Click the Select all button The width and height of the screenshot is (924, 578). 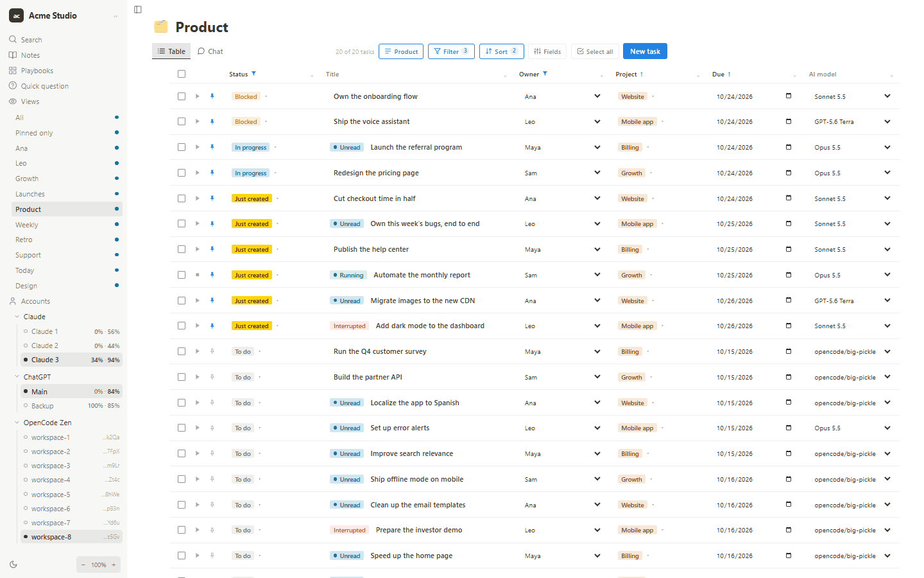click(x=595, y=51)
